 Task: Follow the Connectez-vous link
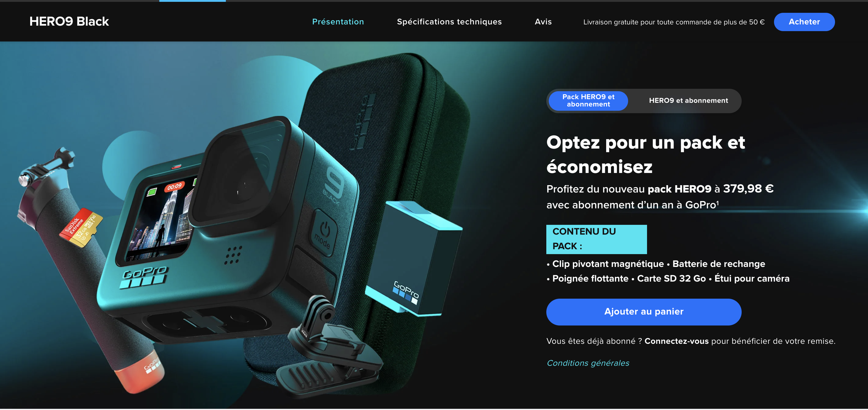pyautogui.click(x=676, y=341)
